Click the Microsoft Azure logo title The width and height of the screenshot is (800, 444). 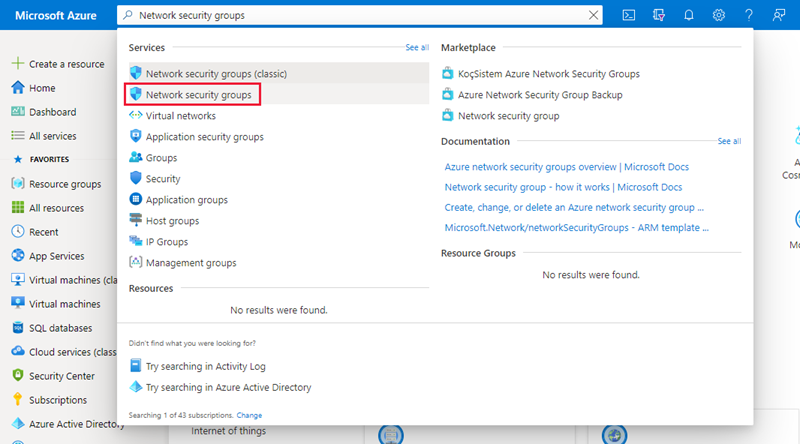click(56, 15)
